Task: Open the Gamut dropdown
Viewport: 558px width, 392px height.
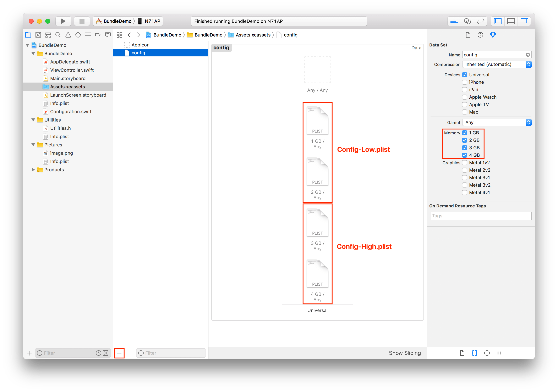Action: click(x=529, y=122)
